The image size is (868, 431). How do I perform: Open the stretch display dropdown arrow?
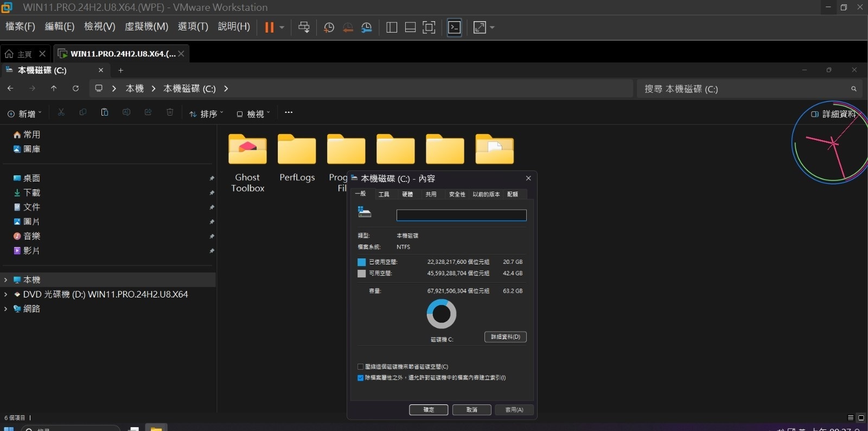(x=492, y=27)
